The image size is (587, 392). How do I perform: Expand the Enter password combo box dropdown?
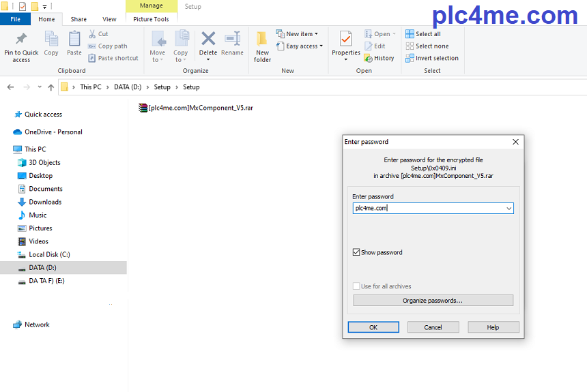point(509,209)
